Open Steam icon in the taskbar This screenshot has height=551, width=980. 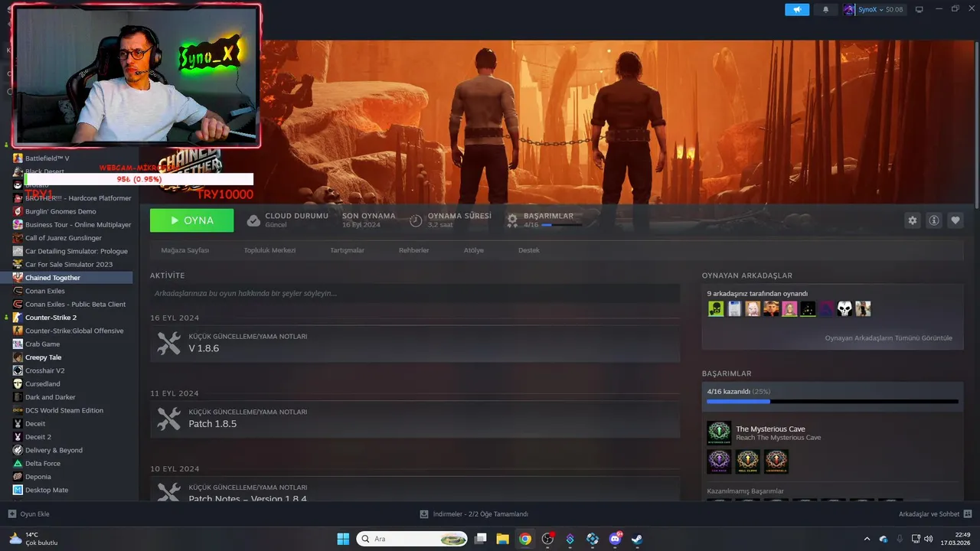click(x=637, y=539)
